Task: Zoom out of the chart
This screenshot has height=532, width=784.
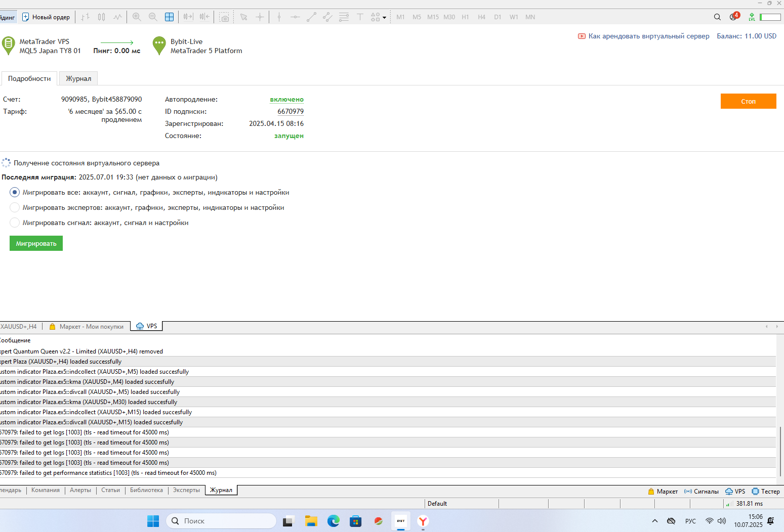Action: pos(153,17)
